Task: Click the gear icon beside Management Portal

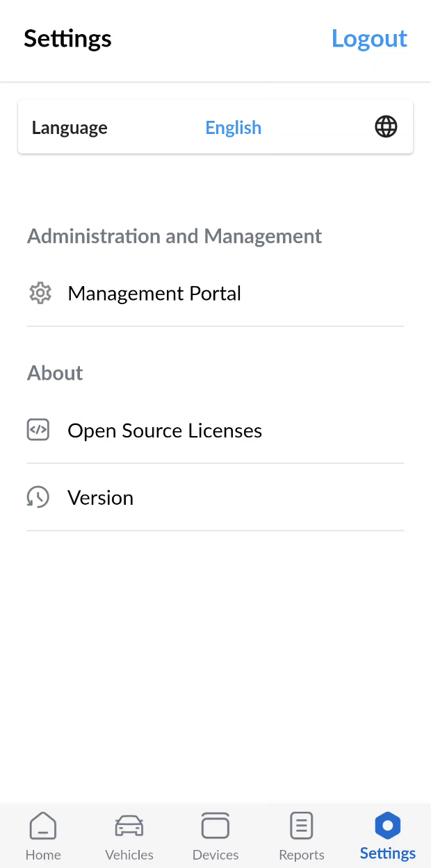Action: click(40, 293)
